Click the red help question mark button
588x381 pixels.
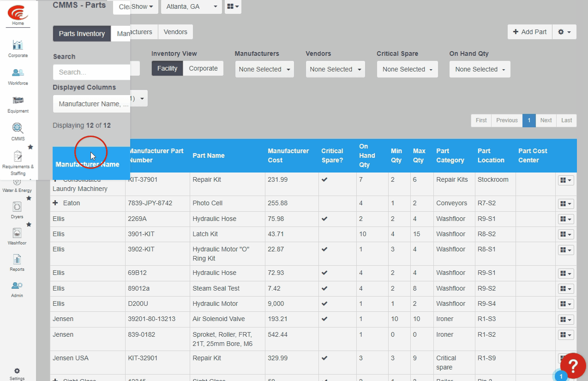tap(573, 366)
